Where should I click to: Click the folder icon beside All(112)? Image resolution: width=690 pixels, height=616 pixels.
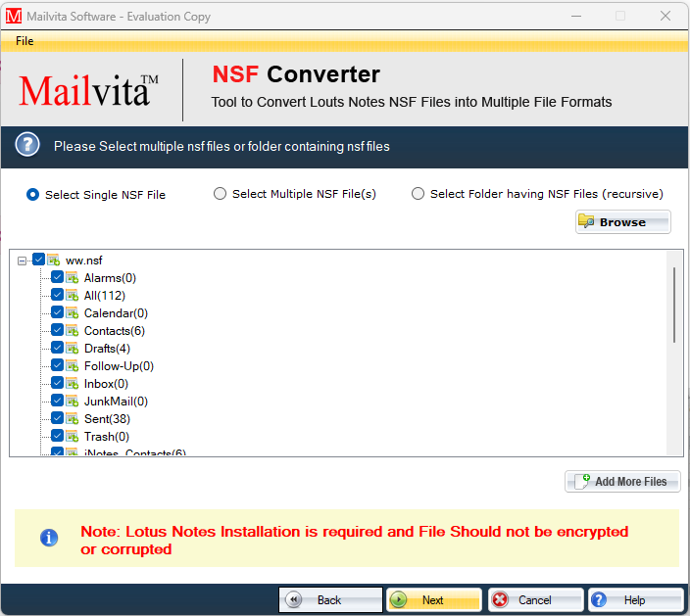tap(73, 295)
